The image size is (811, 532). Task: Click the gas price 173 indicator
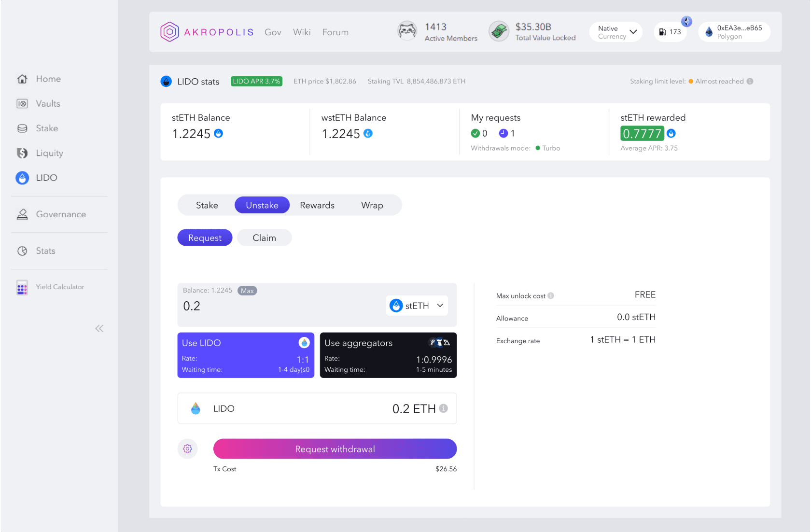click(671, 32)
